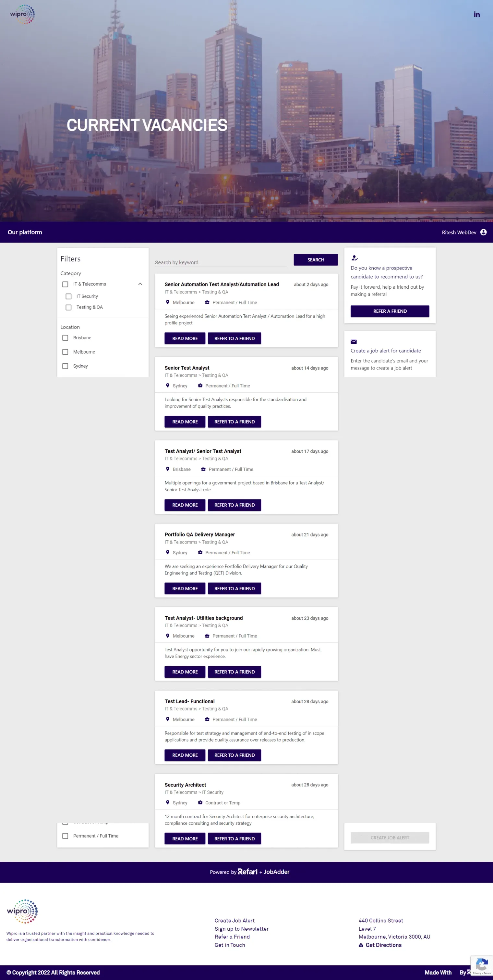Click the reCAPTCHA badge icon
This screenshot has height=980, width=493.
click(x=482, y=965)
